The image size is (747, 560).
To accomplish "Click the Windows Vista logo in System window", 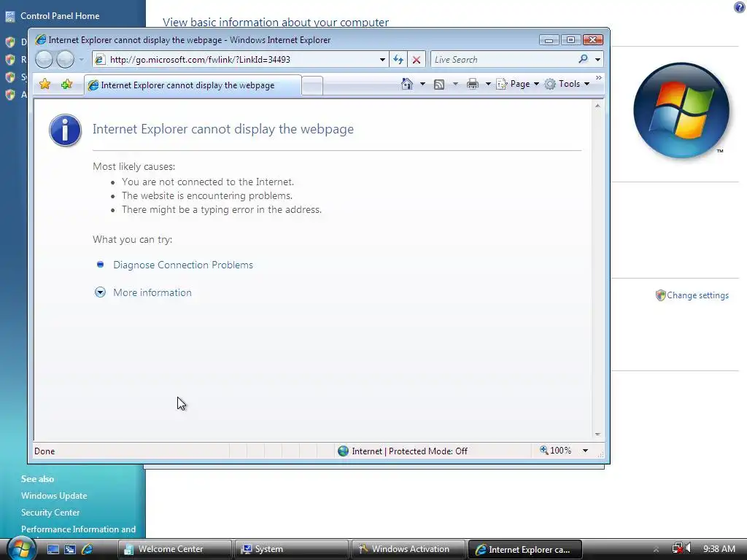I will (681, 111).
